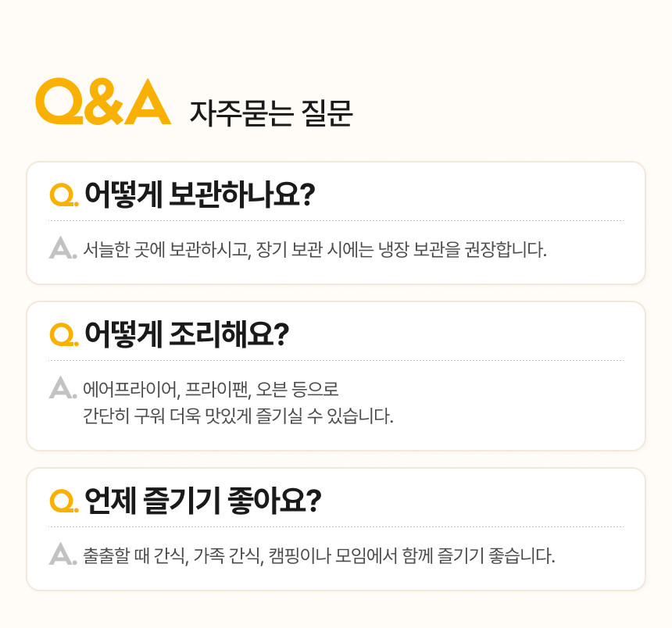This screenshot has width=672, height=628.
Task: Click the A icon beside the 에어프라이어 answer
Action: coord(62,388)
